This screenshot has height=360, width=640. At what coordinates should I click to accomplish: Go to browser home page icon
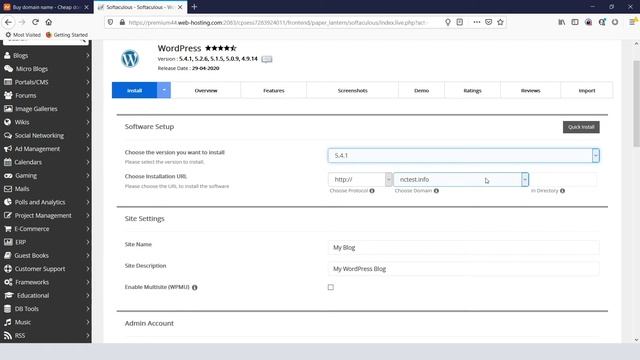[x=49, y=22]
